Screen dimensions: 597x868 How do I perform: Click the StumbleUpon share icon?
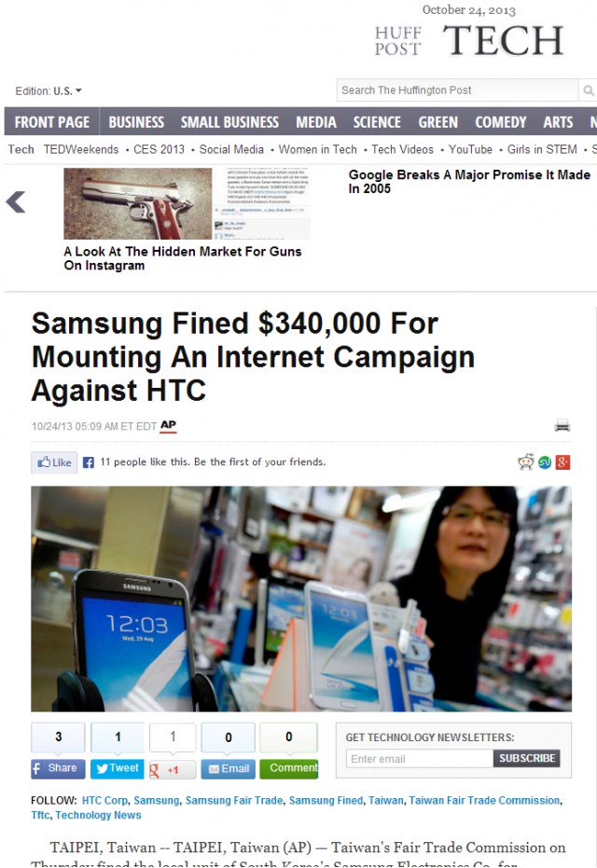tap(545, 462)
